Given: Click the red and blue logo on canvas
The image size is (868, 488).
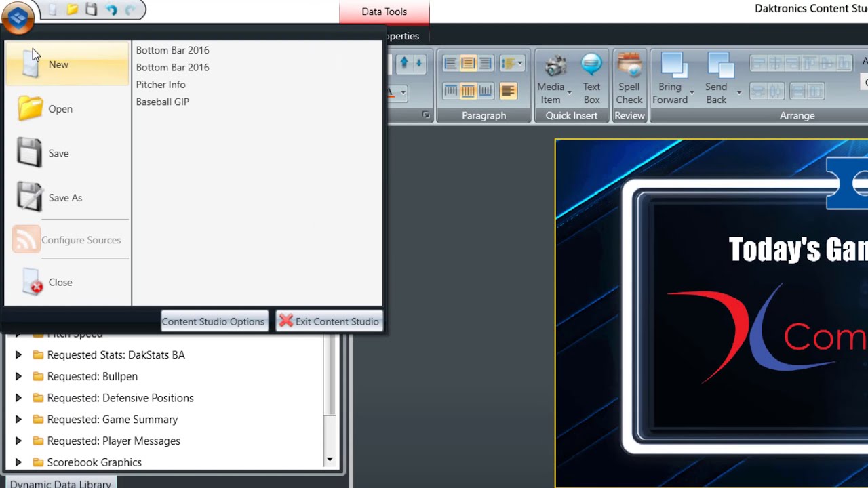Looking at the screenshot, I should [768, 333].
